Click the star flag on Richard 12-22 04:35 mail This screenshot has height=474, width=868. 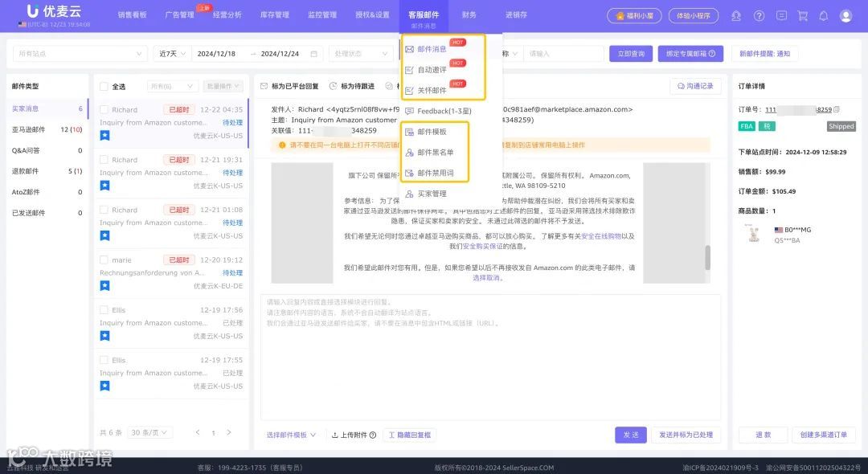pos(104,136)
